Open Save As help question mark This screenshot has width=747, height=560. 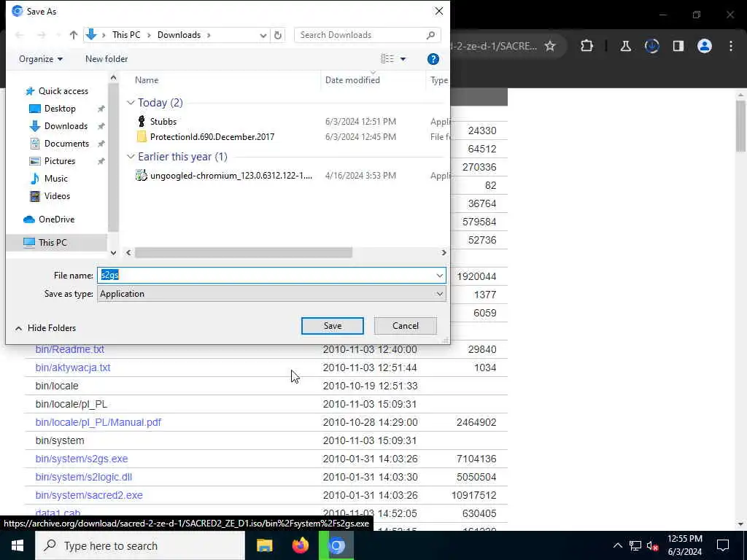coord(433,59)
